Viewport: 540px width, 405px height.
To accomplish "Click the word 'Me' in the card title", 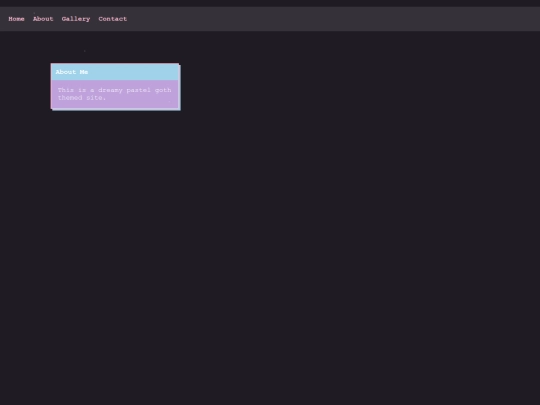I will point(84,72).
